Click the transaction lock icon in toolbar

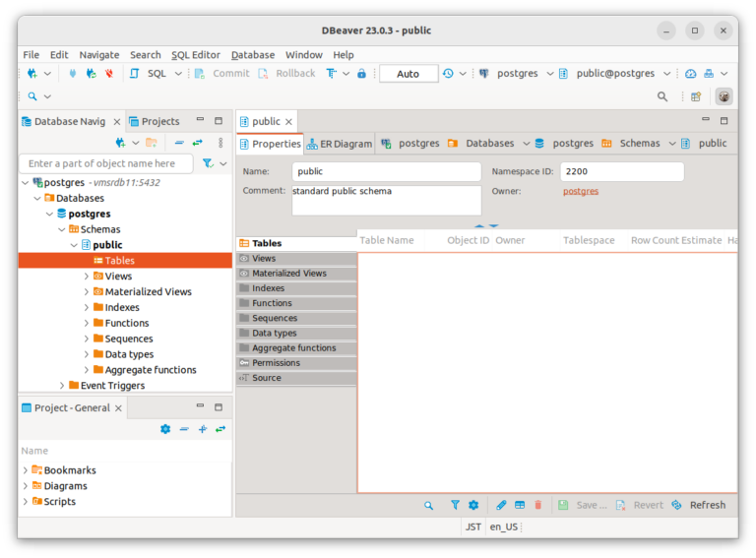pos(361,74)
